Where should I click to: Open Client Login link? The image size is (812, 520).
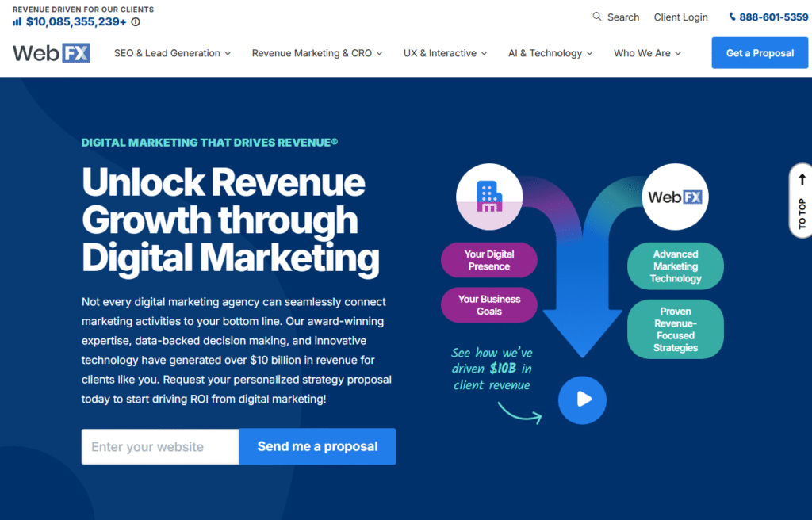(x=680, y=17)
